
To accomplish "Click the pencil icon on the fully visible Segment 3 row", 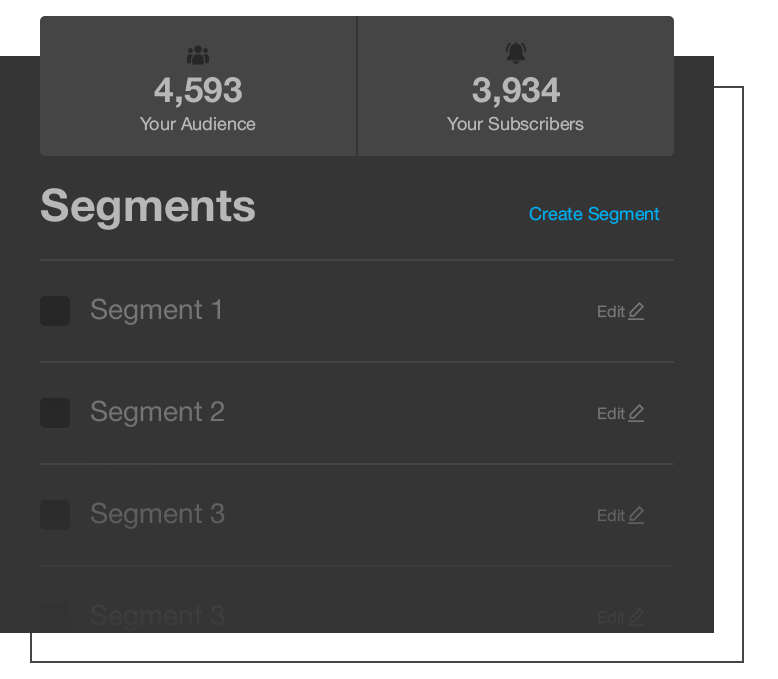I will (636, 515).
